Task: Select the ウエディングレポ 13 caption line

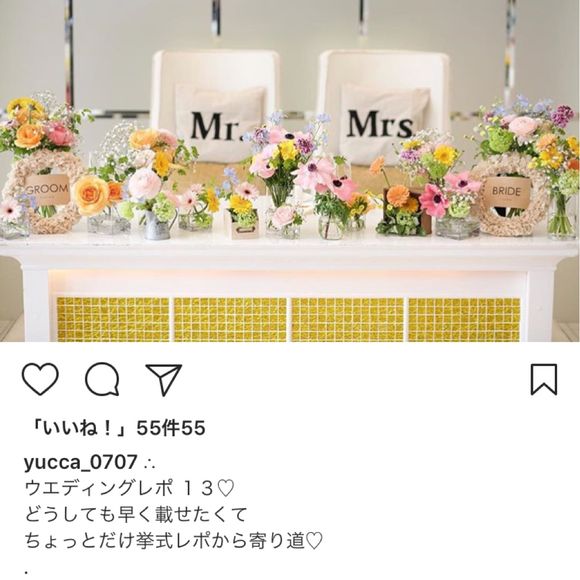Action: pyautogui.click(x=129, y=488)
